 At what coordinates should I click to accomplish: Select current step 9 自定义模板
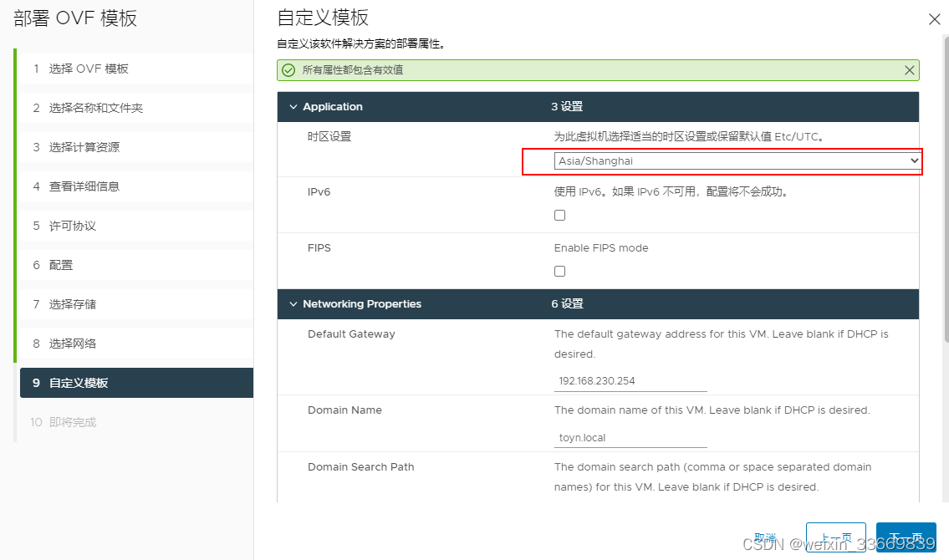(x=136, y=383)
